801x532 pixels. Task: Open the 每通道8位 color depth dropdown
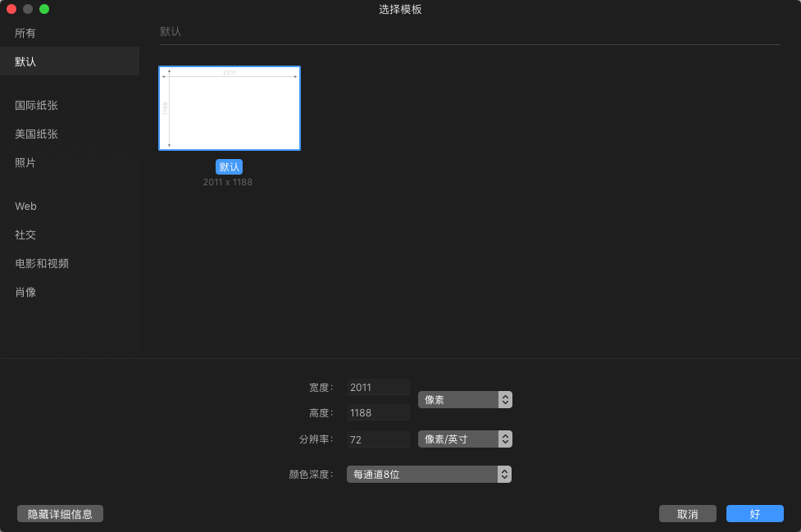[429, 475]
